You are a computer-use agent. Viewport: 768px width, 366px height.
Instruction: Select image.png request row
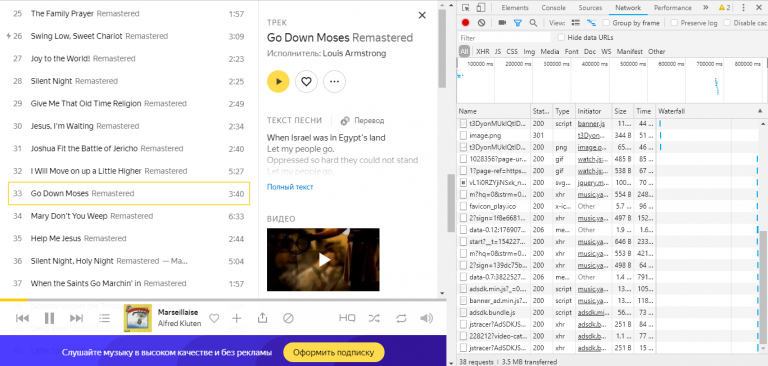(x=606, y=135)
